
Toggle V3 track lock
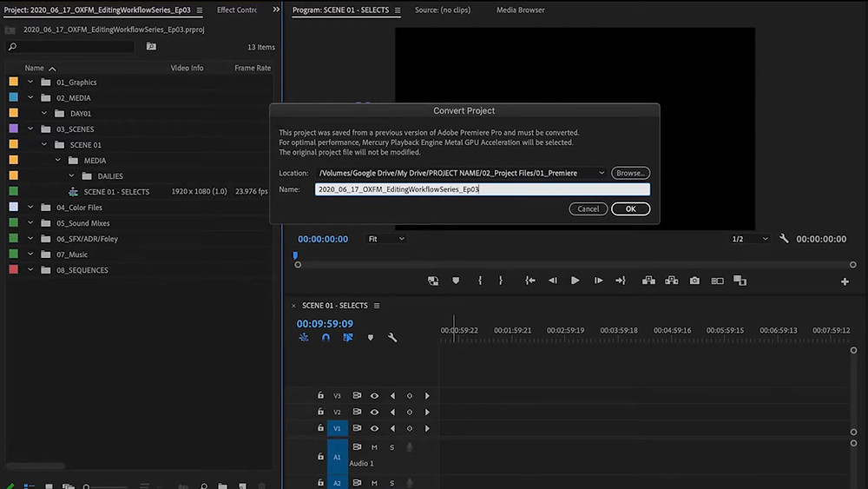pos(320,395)
